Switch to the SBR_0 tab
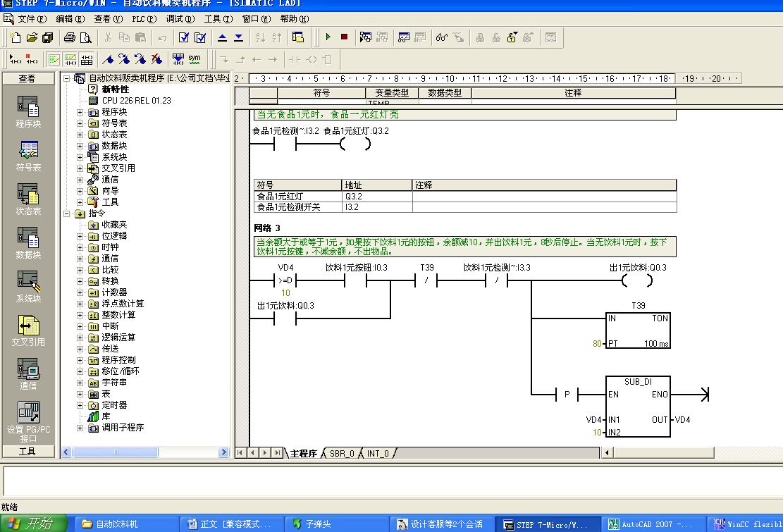Image resolution: width=783 pixels, height=532 pixels. (343, 453)
